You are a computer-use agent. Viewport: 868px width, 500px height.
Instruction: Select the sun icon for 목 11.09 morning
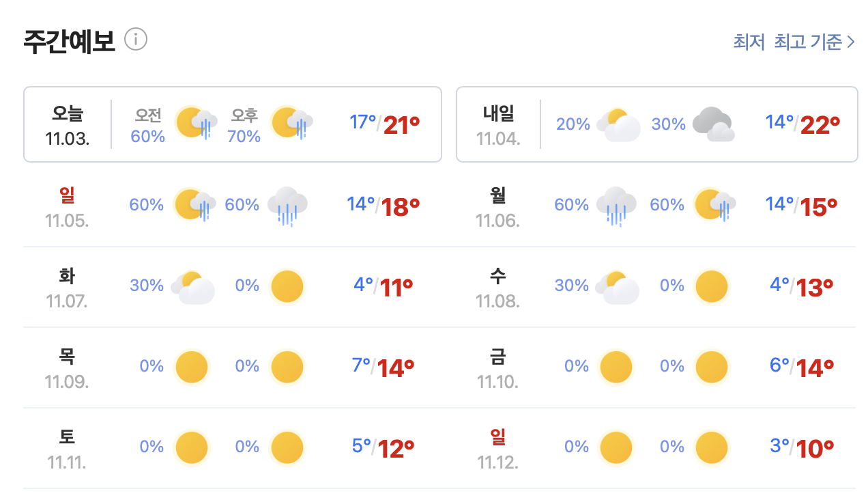[192, 367]
